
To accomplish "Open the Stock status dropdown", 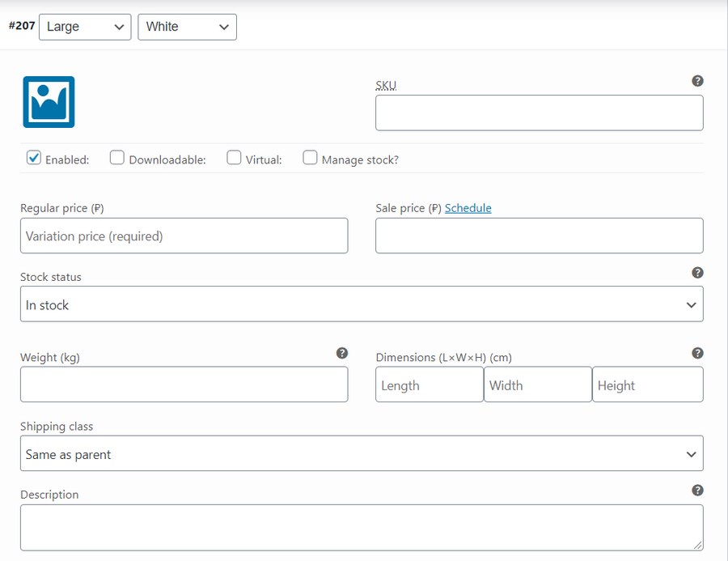I will 362,304.
